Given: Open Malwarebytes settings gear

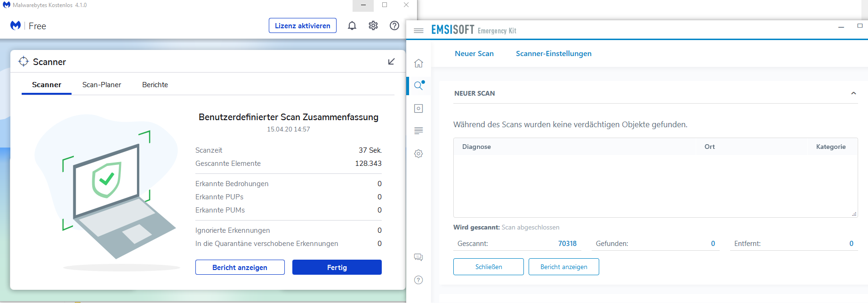Looking at the screenshot, I should 373,25.
